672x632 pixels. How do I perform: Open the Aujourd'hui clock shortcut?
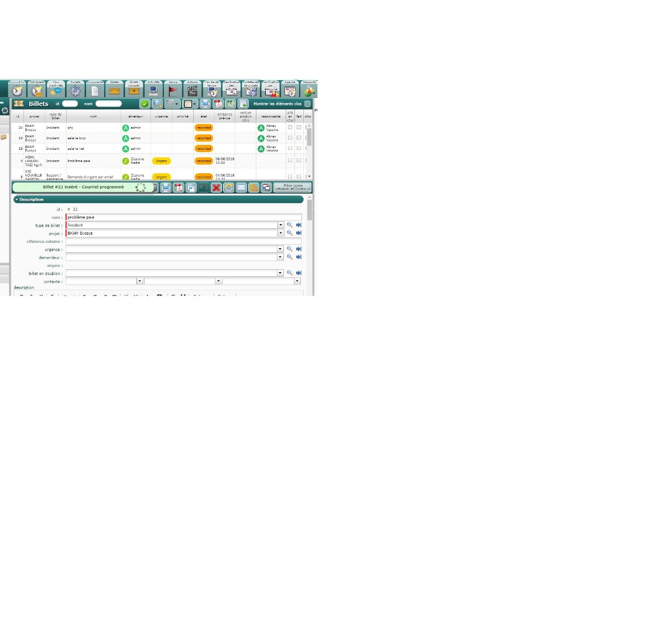pyautogui.click(x=17, y=89)
